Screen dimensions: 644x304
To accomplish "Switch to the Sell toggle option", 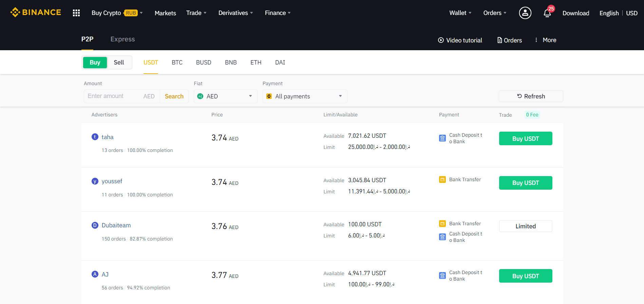I will coord(119,62).
